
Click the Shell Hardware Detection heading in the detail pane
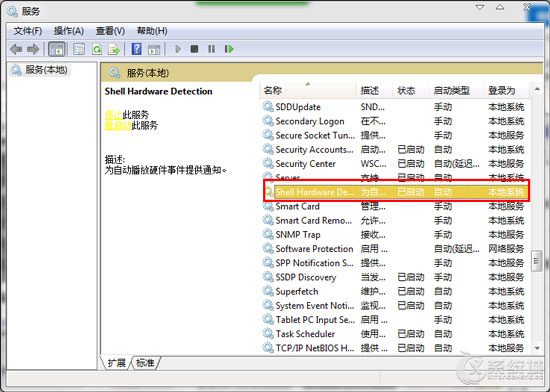[x=159, y=91]
